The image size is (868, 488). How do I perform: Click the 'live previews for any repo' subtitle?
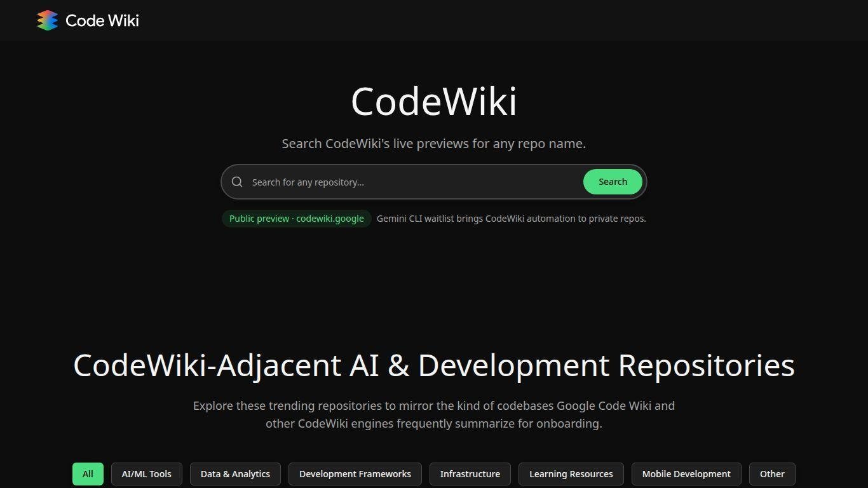(x=434, y=144)
